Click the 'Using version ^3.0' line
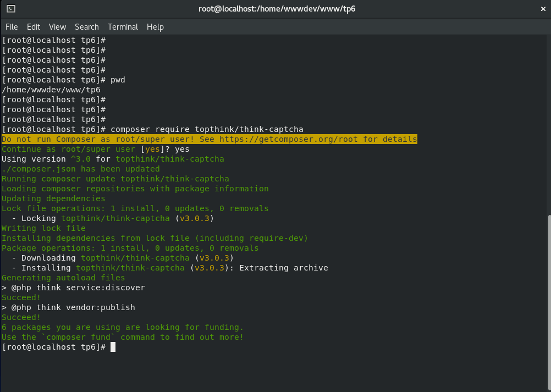This screenshot has width=551, height=392. coord(113,159)
